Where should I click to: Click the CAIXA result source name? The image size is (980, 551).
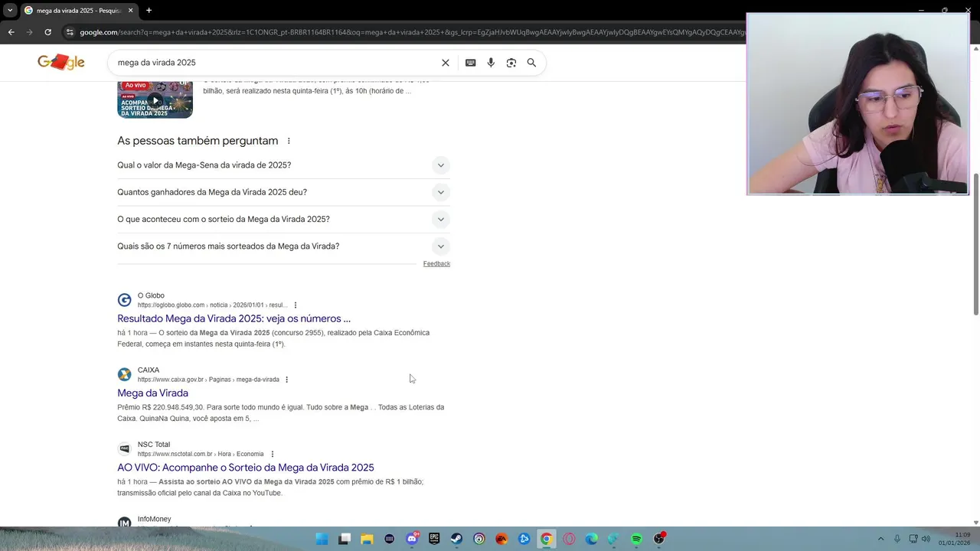point(149,370)
